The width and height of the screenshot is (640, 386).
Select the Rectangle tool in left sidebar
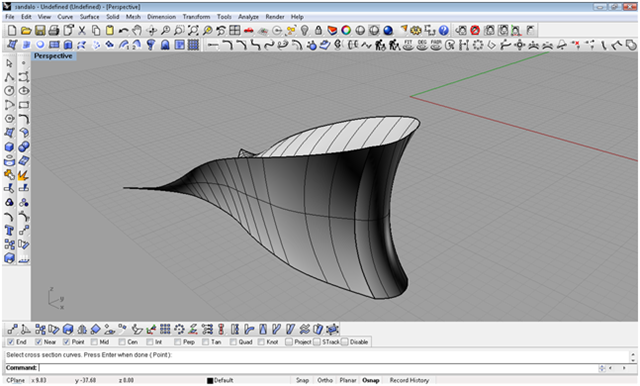point(24,105)
